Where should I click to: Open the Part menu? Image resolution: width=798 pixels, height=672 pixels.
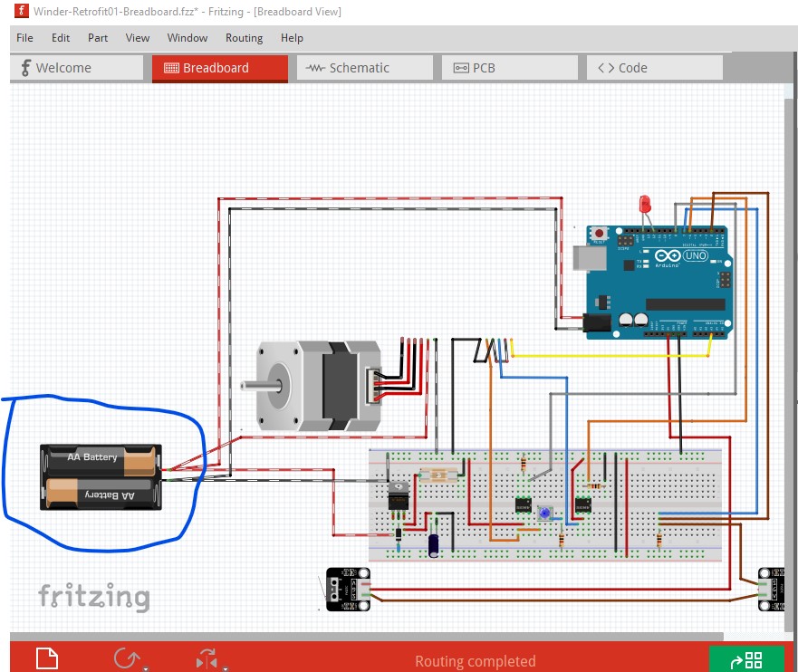(x=98, y=38)
